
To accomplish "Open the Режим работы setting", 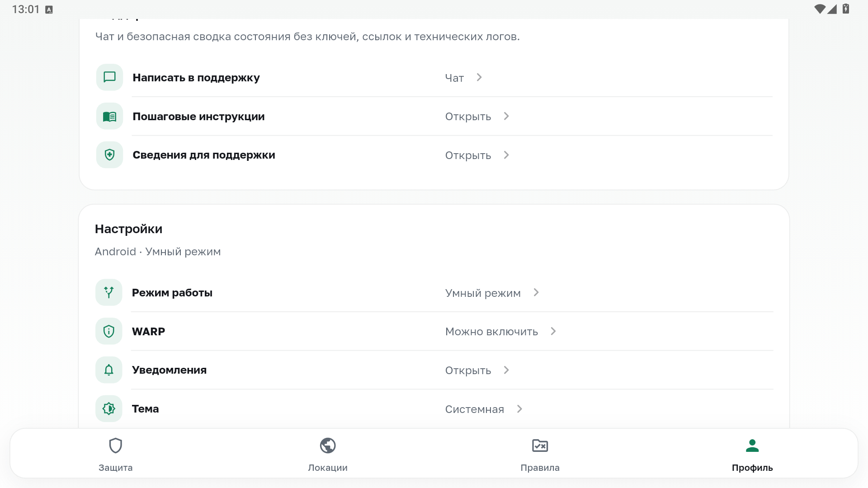I will pos(434,292).
